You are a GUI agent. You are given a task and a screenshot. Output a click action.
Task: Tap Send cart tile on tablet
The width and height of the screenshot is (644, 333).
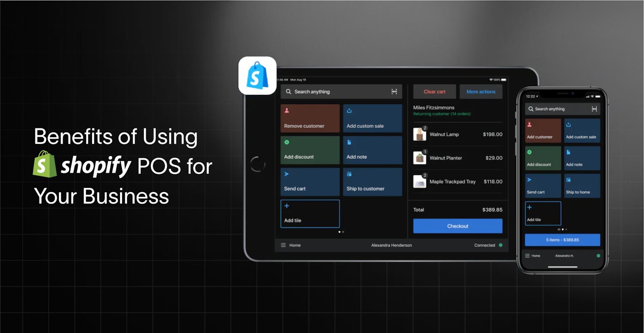tap(310, 182)
